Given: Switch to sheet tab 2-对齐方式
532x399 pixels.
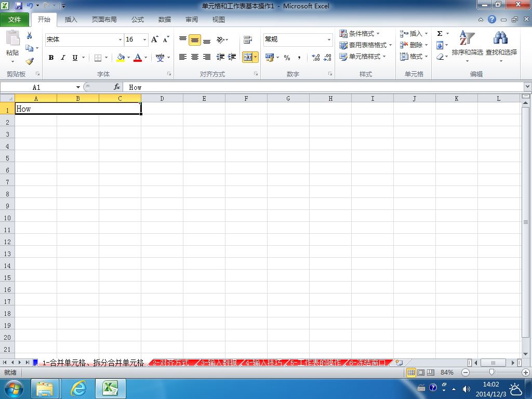Looking at the screenshot, I should pos(170,363).
